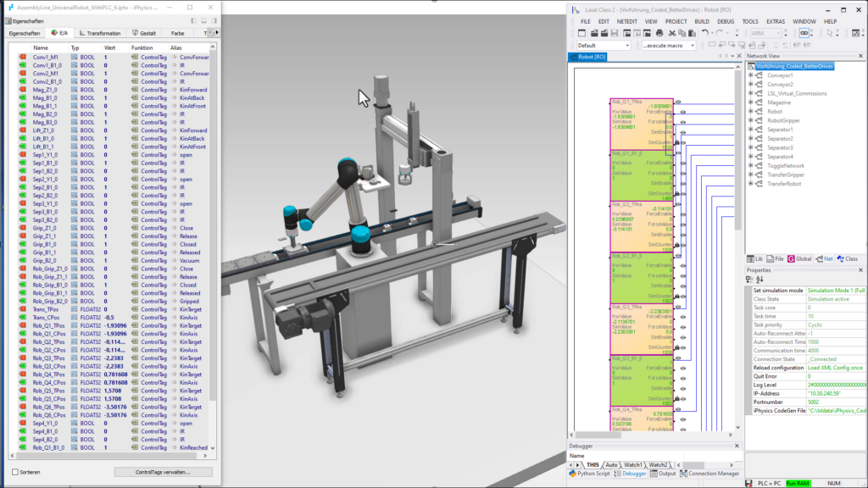Enable the Sortieren checkbox

point(14,472)
